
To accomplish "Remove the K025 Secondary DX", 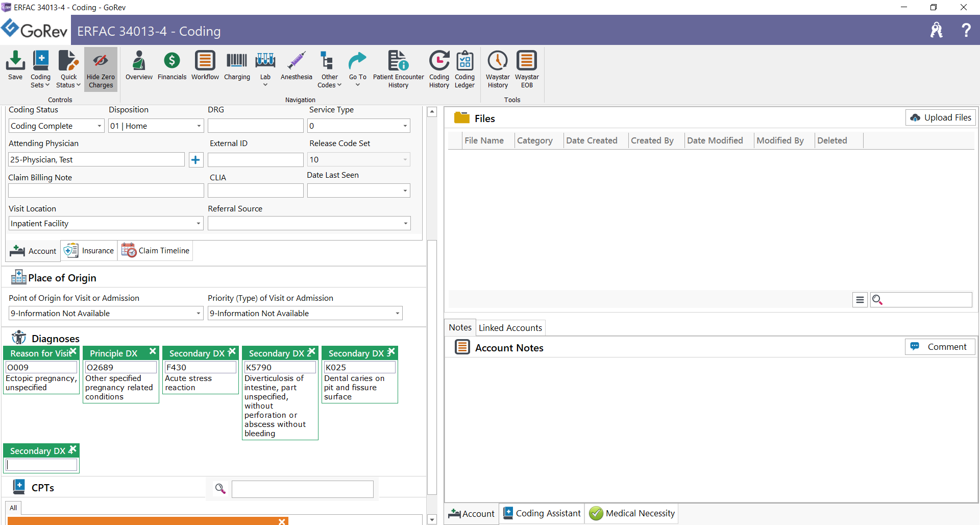I will point(391,351).
